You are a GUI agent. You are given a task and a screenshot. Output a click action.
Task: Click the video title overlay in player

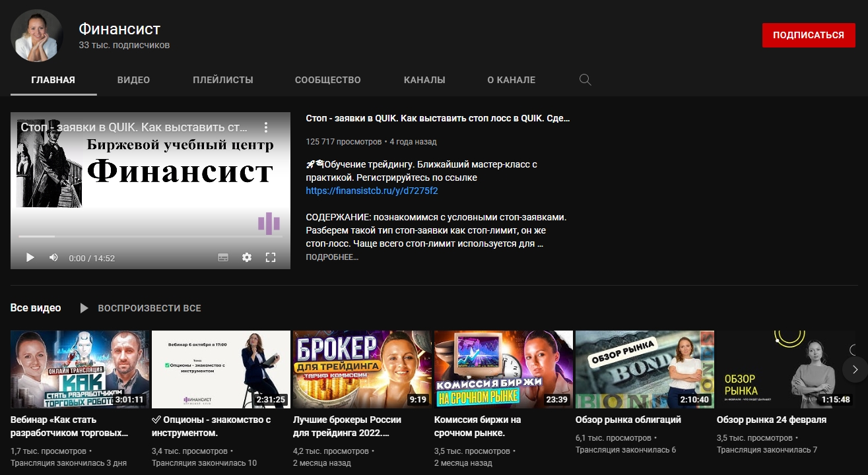134,127
